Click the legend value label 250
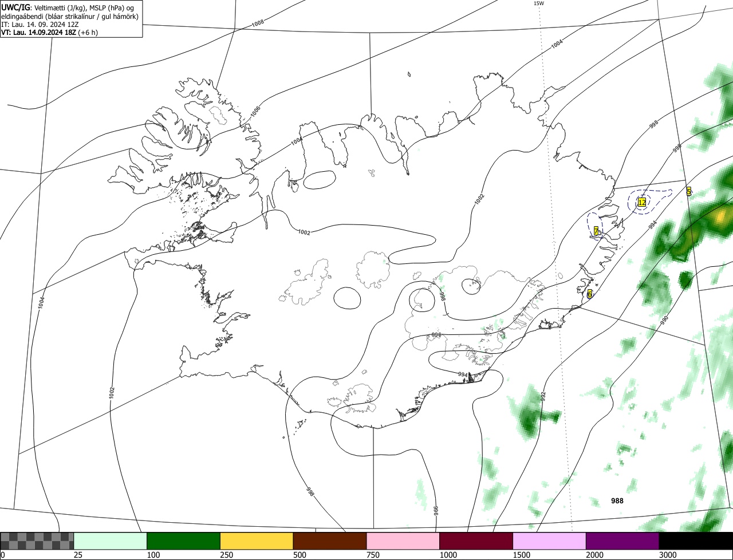The image size is (733, 560). point(226,555)
